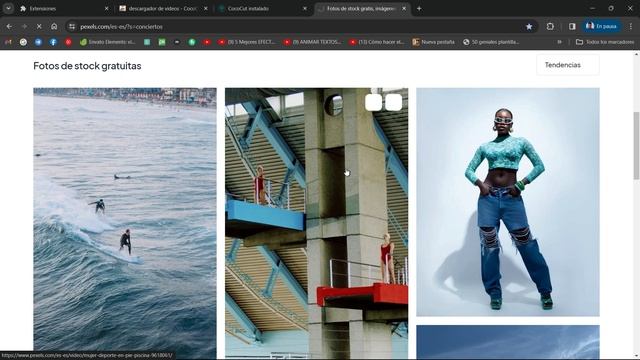
Task: Open the red circle bookmark after Facebook
Action: coord(68,42)
